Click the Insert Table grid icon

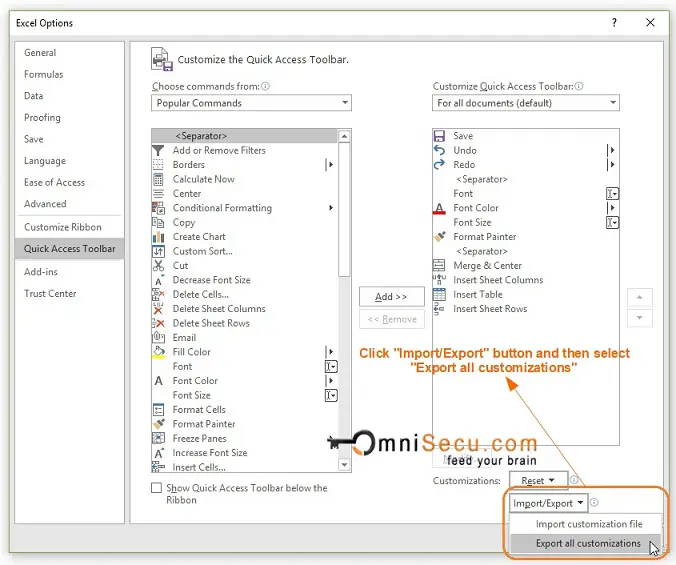click(439, 294)
